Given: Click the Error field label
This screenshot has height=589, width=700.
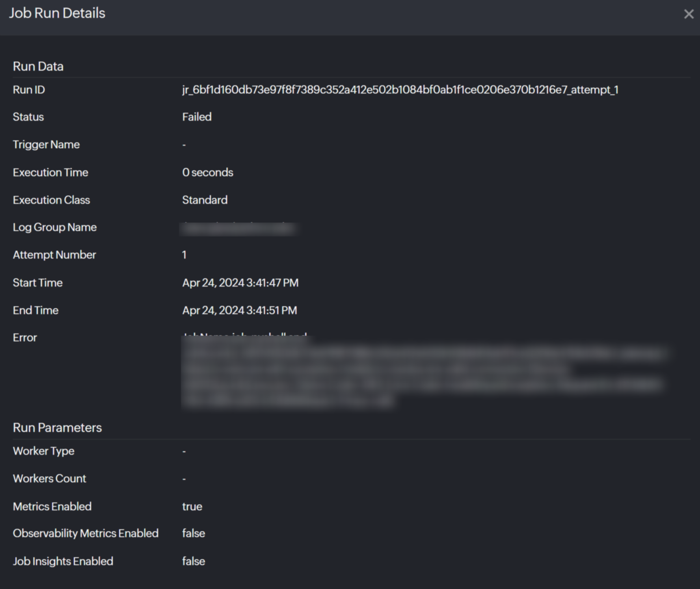Looking at the screenshot, I should 25,338.
